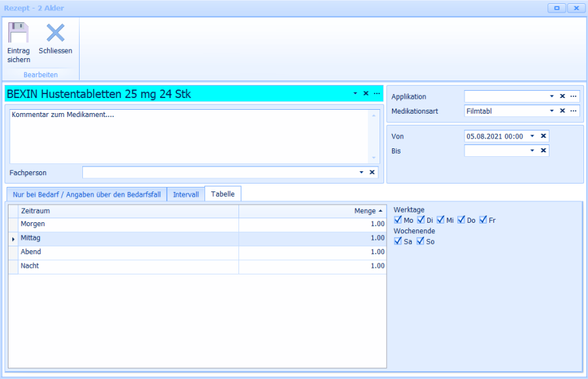Open the Applikation dropdown

tap(551, 96)
